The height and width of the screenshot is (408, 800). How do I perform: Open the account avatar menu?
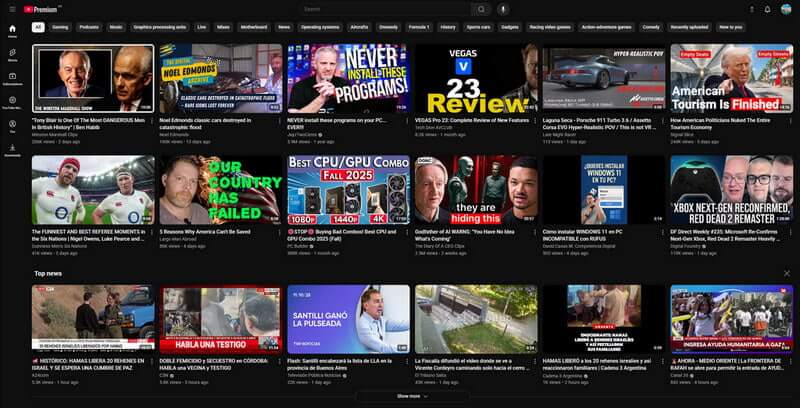pyautogui.click(x=785, y=9)
